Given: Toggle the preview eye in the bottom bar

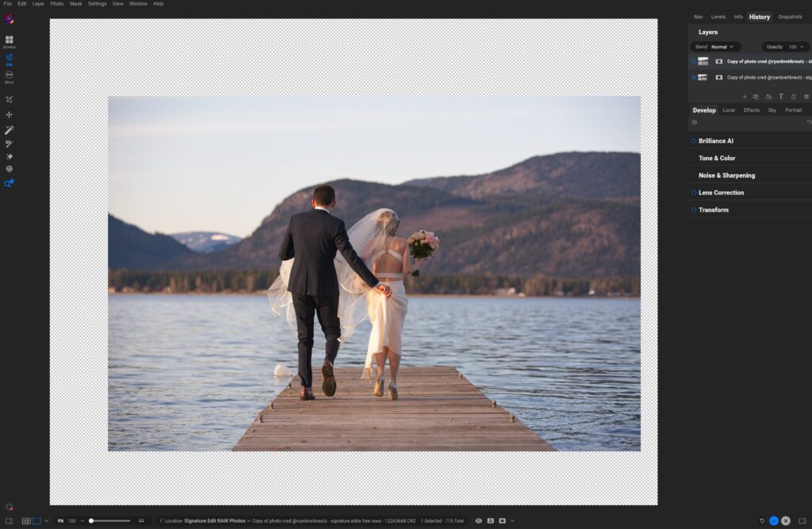Looking at the screenshot, I should pos(477,520).
